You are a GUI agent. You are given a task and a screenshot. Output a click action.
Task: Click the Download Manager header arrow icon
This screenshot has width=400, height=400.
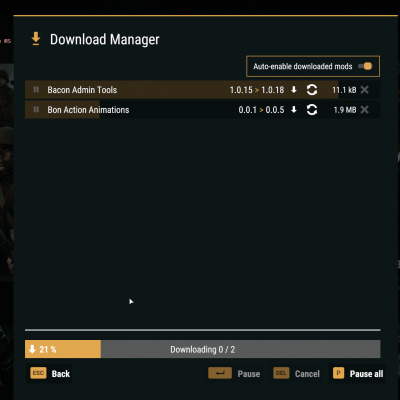click(x=36, y=39)
